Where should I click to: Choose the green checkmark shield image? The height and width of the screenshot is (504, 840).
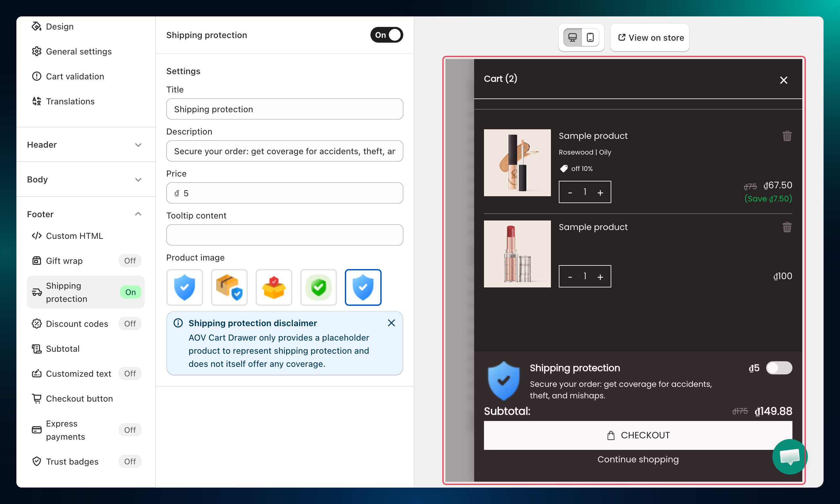(319, 287)
